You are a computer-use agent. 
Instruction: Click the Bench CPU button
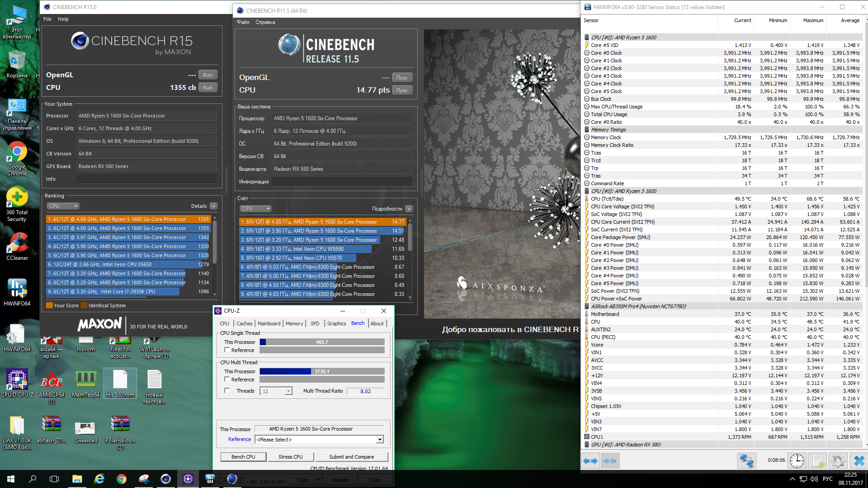243,457
